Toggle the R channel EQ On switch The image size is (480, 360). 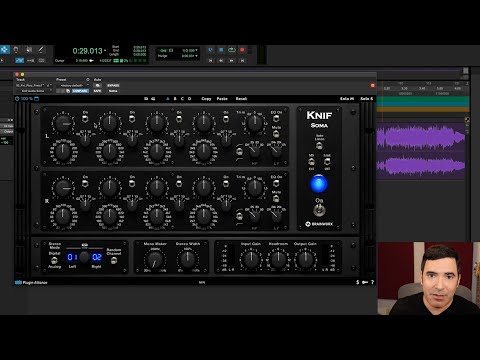tap(276, 183)
